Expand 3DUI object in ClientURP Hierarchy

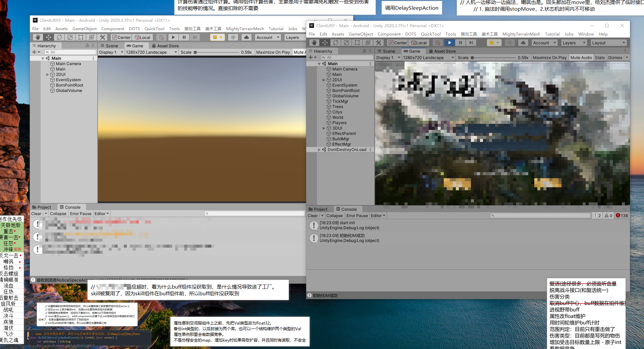(324, 128)
